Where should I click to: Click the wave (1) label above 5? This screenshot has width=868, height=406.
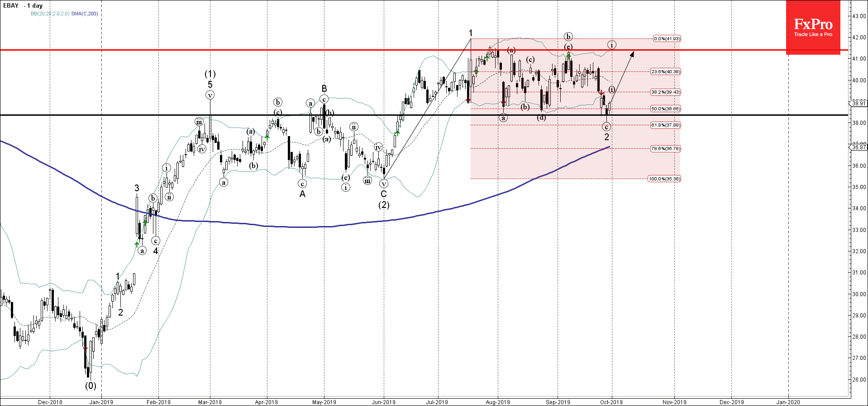point(210,74)
